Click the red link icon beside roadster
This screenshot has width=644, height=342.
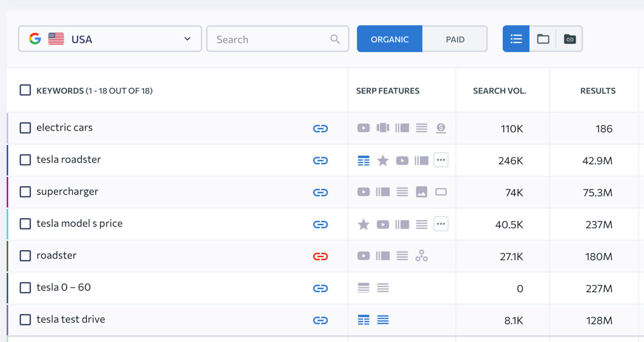click(320, 256)
